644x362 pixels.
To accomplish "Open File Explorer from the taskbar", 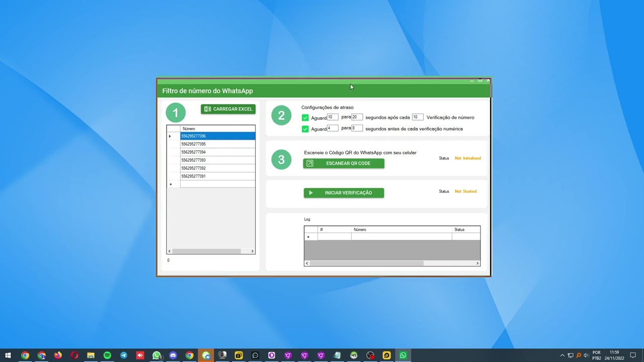I will [91, 355].
